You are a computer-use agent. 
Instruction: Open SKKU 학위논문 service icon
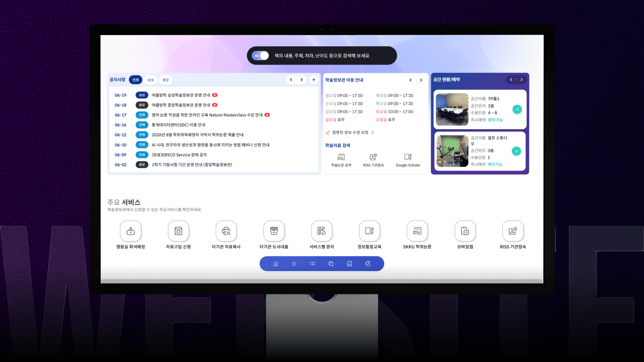(x=417, y=231)
